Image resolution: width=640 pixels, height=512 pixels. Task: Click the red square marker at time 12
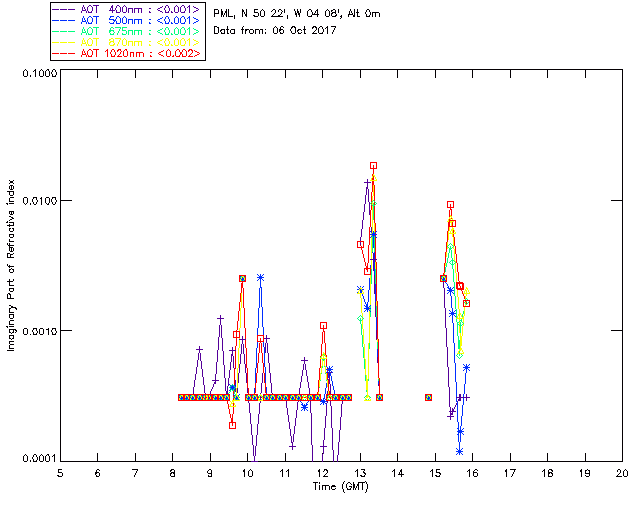pyautogui.click(x=323, y=325)
